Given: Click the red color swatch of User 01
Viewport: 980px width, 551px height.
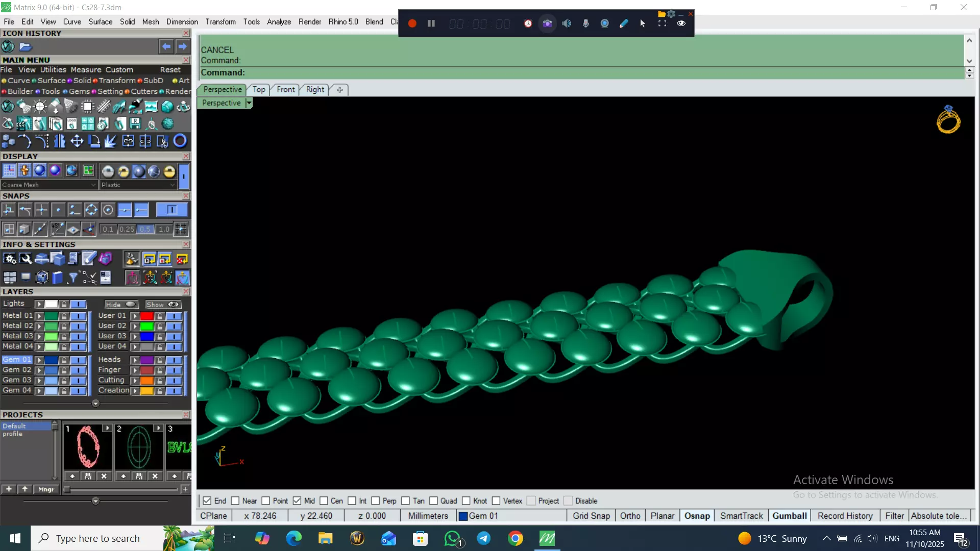Looking at the screenshot, I should [147, 316].
